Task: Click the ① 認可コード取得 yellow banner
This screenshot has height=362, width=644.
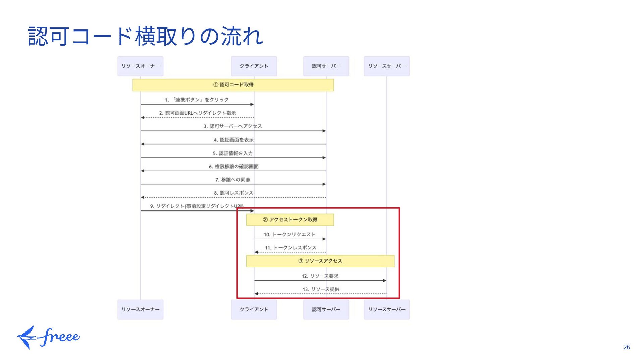Action: [233, 85]
